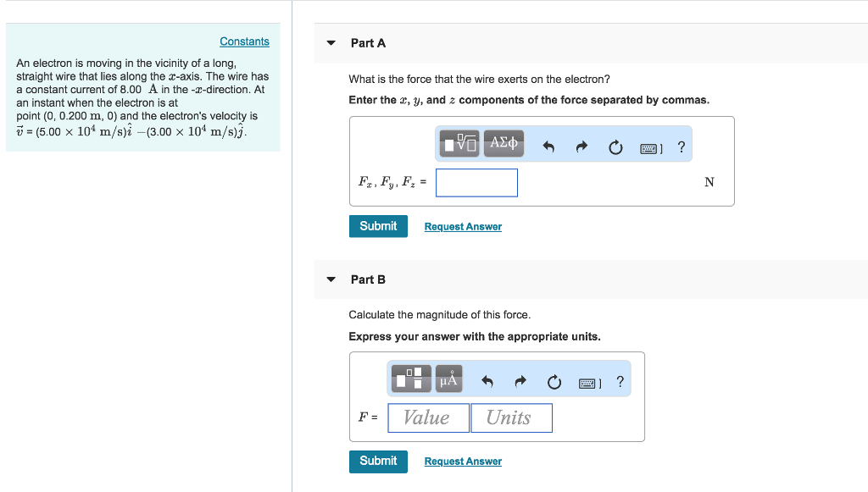This screenshot has width=868, height=492.
Task: Undo the last entry in Part B
Action: [x=487, y=380]
